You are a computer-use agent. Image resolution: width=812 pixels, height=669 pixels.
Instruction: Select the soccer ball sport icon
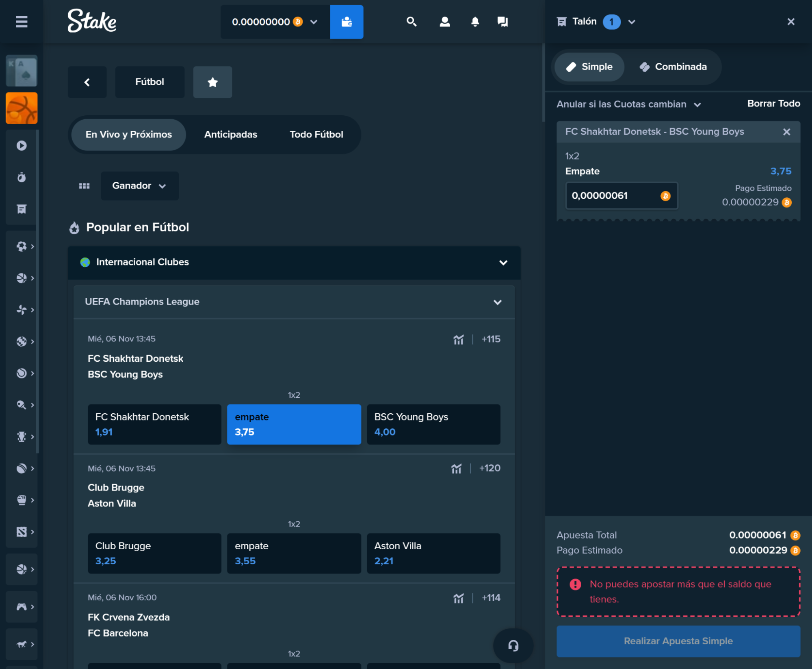coord(22,246)
